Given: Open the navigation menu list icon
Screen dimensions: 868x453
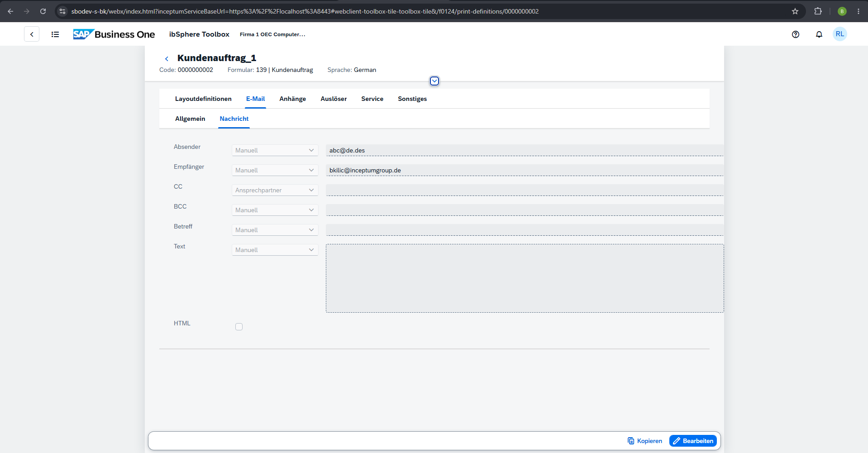Looking at the screenshot, I should (x=55, y=34).
